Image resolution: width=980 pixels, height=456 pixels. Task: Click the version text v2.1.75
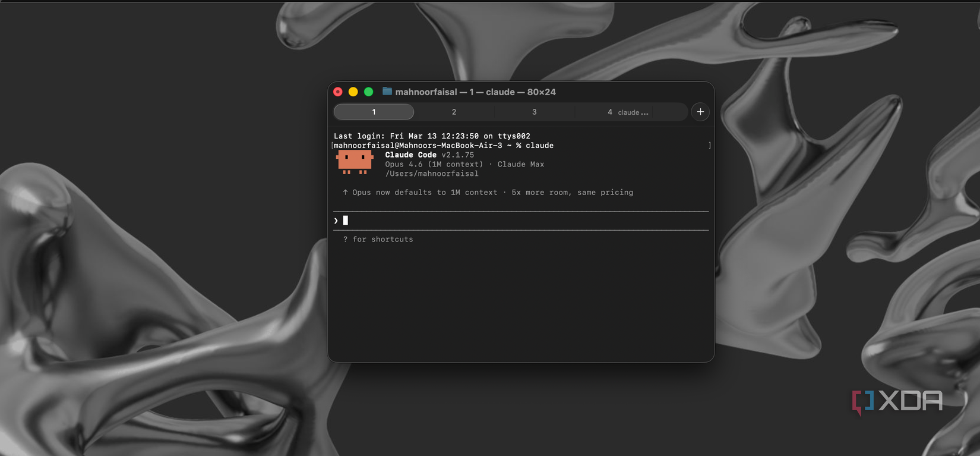(457, 155)
